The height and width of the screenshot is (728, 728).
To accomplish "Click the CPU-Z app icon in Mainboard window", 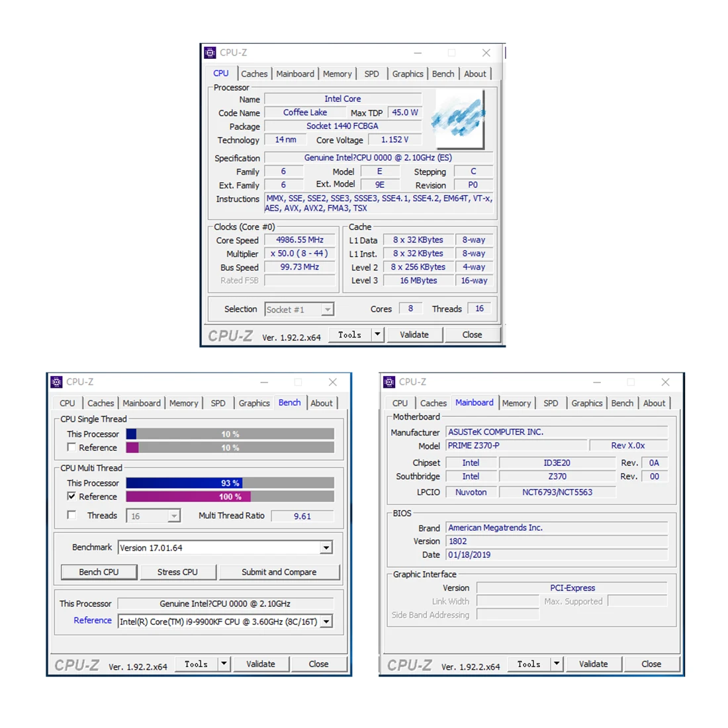I will pyautogui.click(x=389, y=382).
